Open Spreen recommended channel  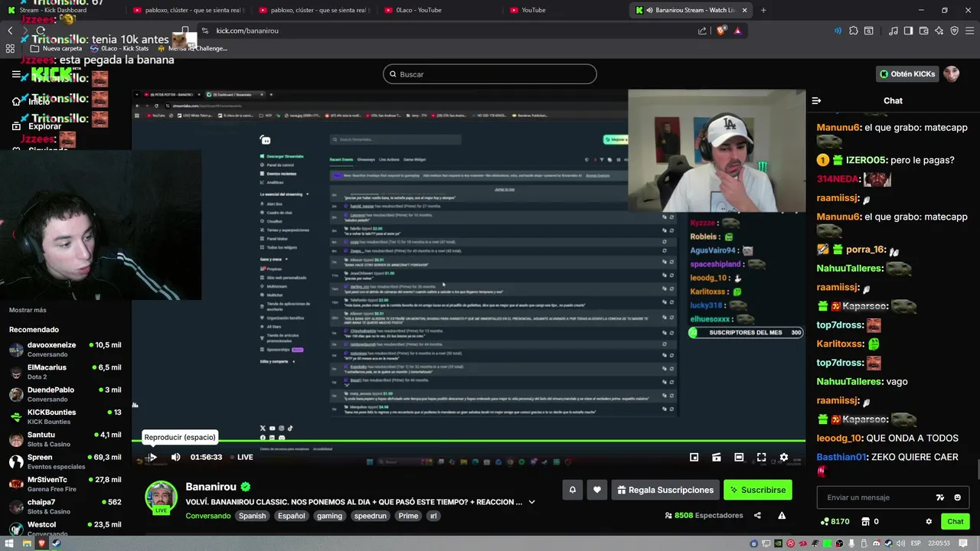(x=65, y=461)
